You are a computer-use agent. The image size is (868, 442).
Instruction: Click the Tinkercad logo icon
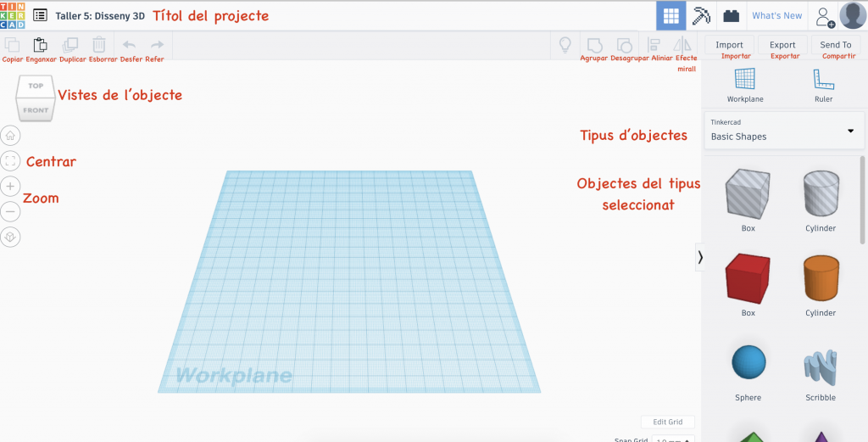(13, 15)
